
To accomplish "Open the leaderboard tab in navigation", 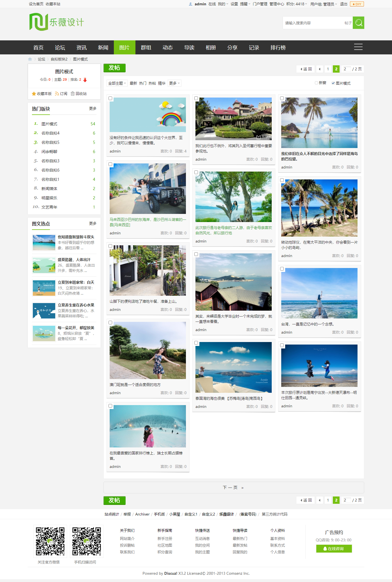I will pyautogui.click(x=278, y=48).
